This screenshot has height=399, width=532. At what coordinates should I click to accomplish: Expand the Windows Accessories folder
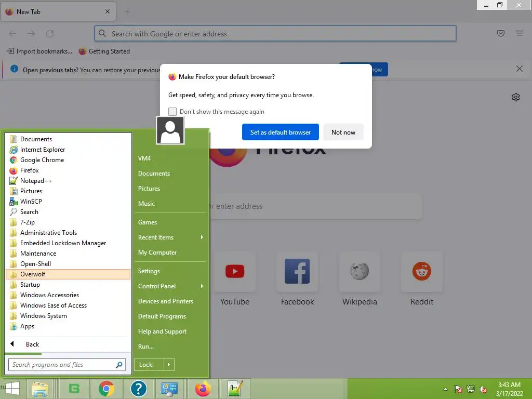[x=68, y=295]
